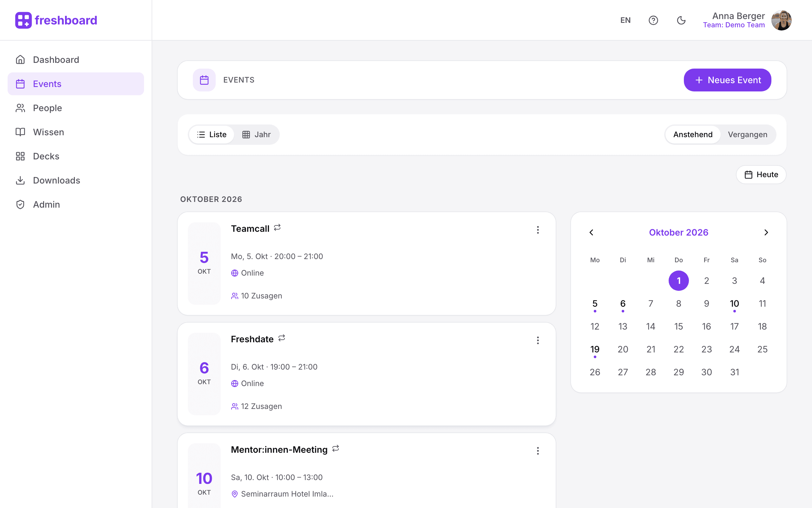The image size is (812, 508).
Task: Click the freshboard logo
Action: point(56,20)
